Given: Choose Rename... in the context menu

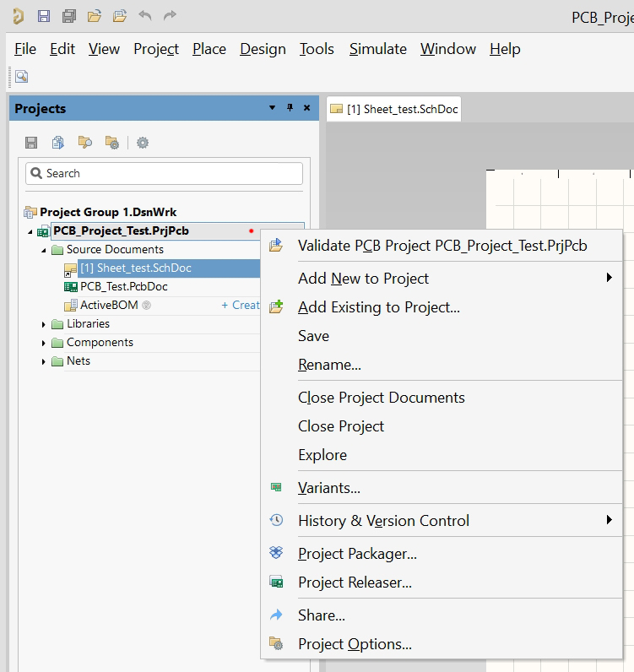Looking at the screenshot, I should [x=442, y=365].
